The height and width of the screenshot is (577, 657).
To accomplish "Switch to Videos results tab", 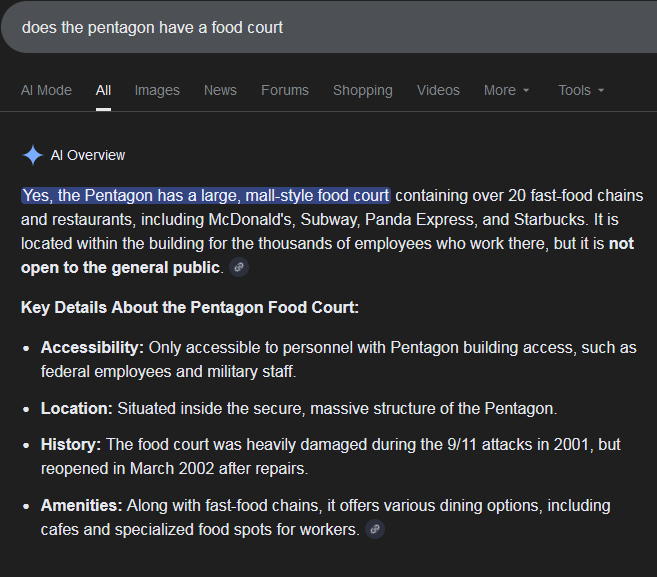I will (x=438, y=91).
